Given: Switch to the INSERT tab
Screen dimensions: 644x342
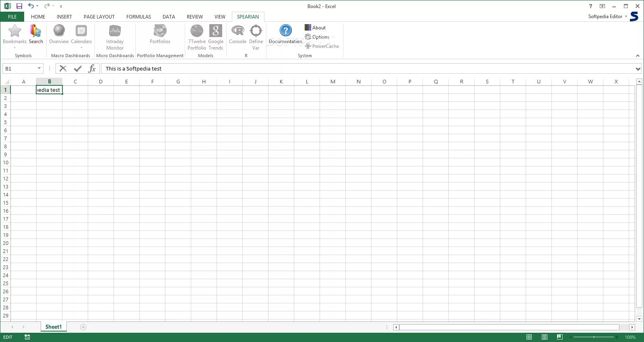Looking at the screenshot, I should click(x=64, y=17).
